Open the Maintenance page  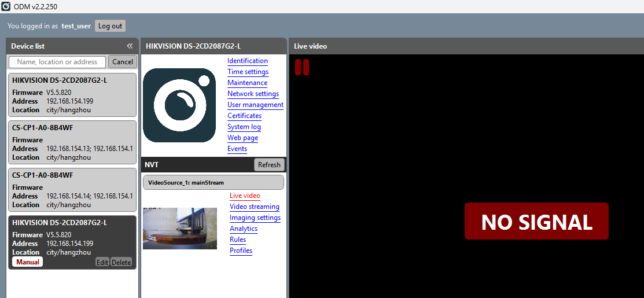tap(247, 83)
